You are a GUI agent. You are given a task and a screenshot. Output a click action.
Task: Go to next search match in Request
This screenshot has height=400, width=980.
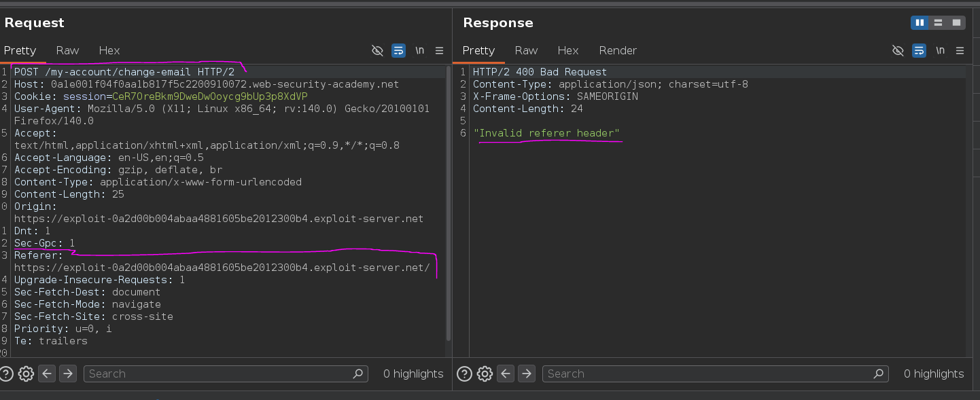point(67,374)
